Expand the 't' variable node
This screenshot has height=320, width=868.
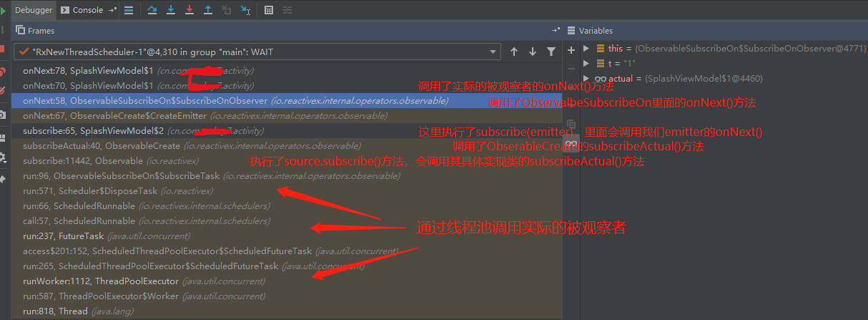[x=586, y=63]
